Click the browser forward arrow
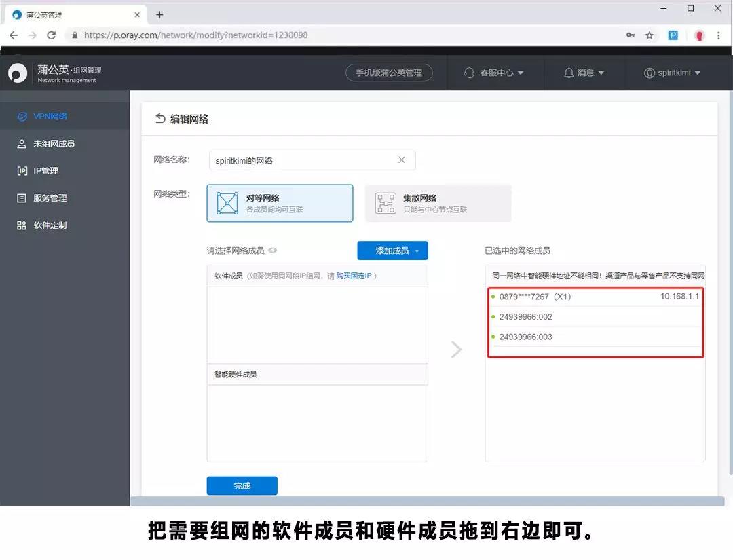The width and height of the screenshot is (733, 560). coord(33,35)
